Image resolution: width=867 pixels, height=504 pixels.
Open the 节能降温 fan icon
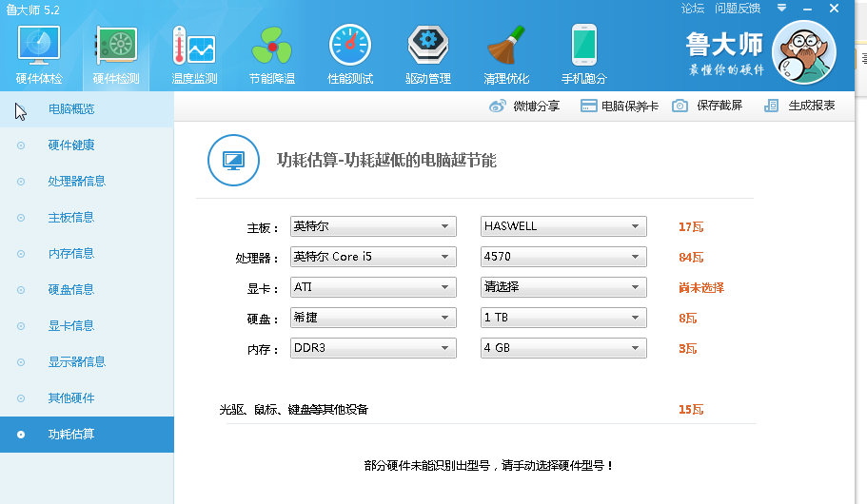(272, 48)
